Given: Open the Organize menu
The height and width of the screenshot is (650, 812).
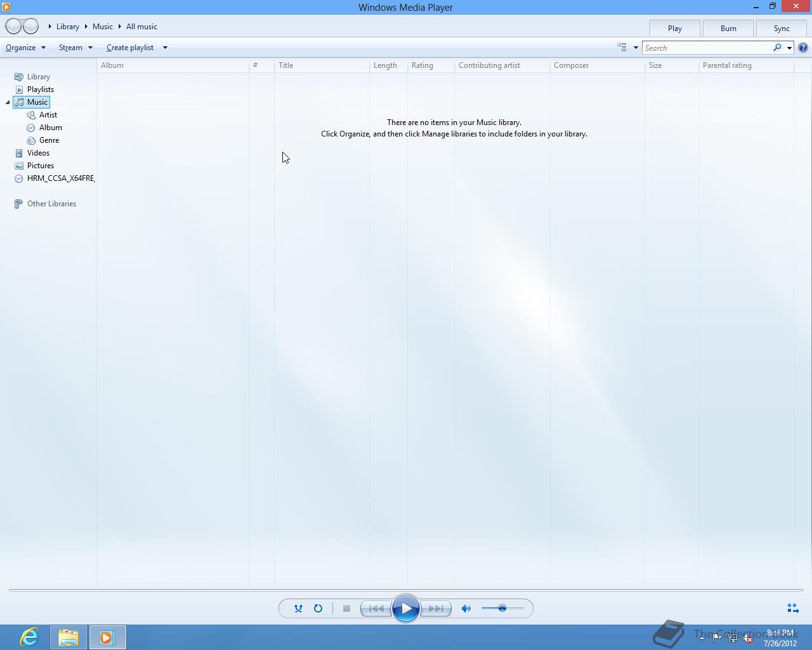Looking at the screenshot, I should click(x=25, y=48).
